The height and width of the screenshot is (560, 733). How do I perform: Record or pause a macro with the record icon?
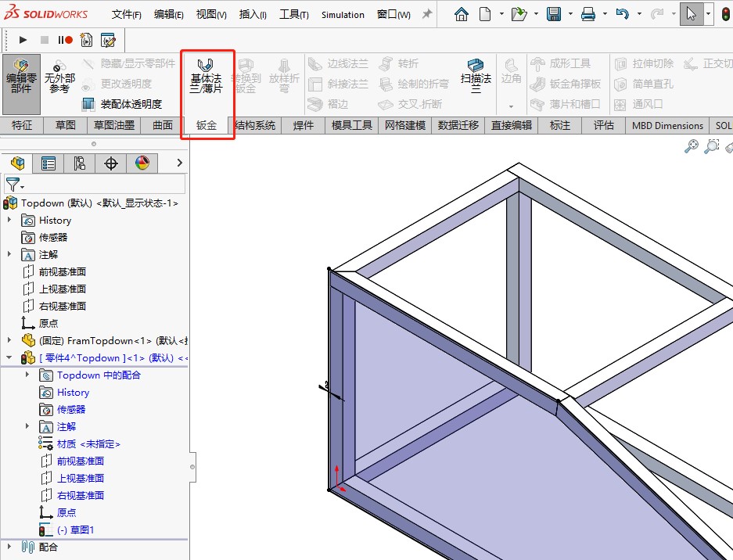(x=66, y=40)
